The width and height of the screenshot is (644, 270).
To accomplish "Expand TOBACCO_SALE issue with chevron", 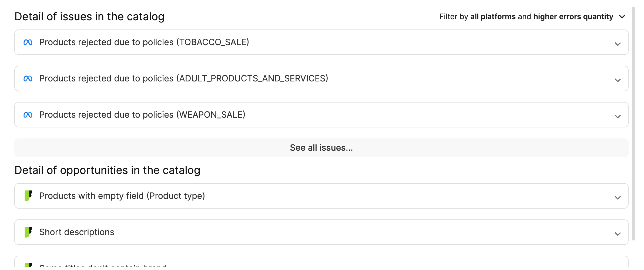I will point(618,44).
